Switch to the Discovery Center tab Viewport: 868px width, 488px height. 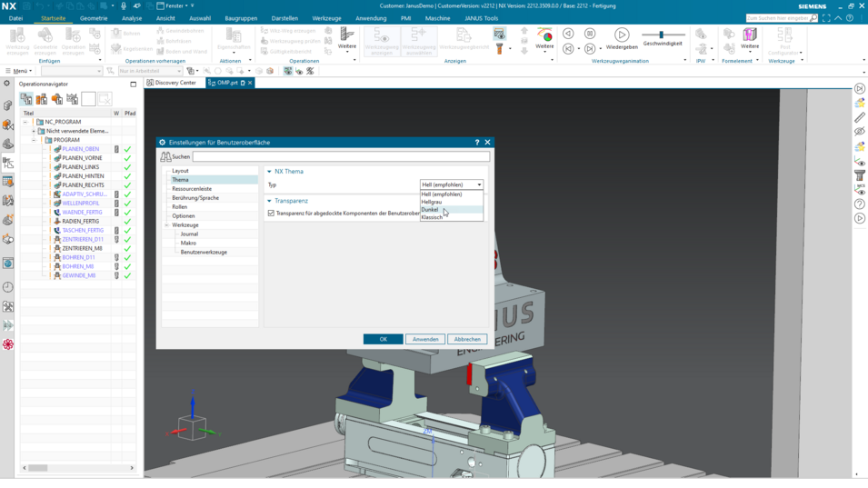[x=171, y=83]
